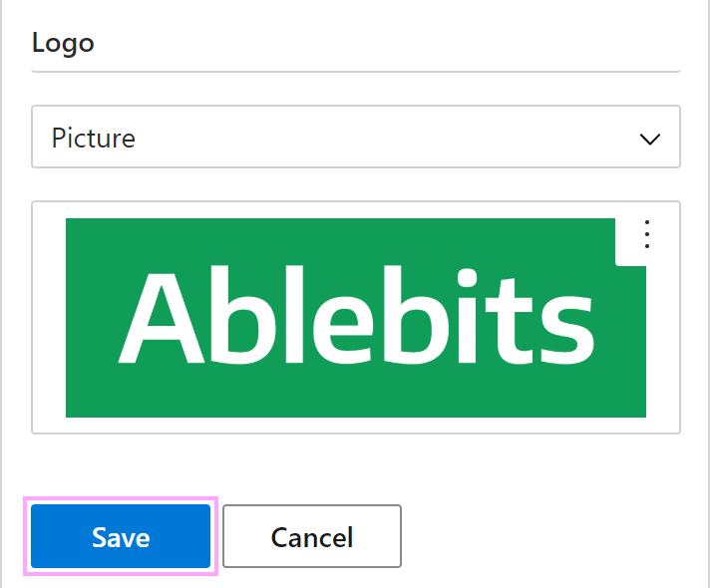The image size is (710, 588).
Task: Click the Save button
Action: [x=121, y=536]
